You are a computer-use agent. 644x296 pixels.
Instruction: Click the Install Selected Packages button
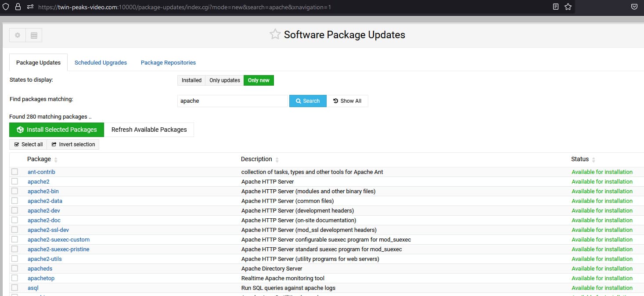click(x=57, y=130)
